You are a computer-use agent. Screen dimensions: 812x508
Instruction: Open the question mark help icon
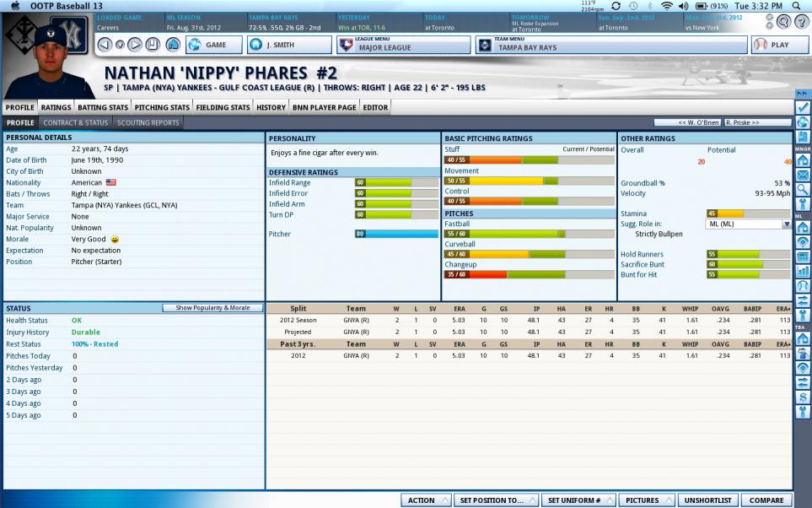pyautogui.click(x=800, y=21)
